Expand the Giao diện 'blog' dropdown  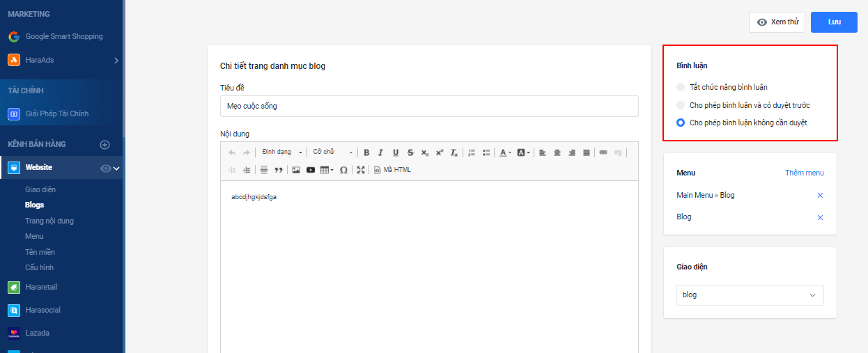[x=750, y=295]
